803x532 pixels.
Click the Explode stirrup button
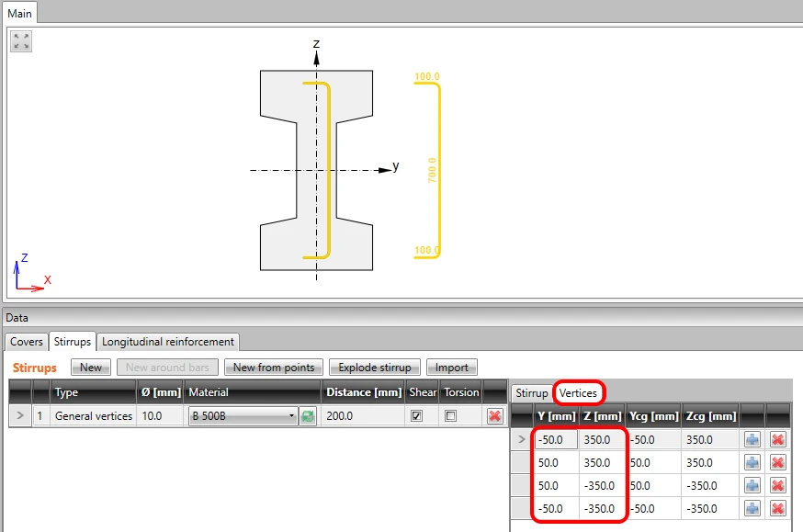click(x=374, y=368)
